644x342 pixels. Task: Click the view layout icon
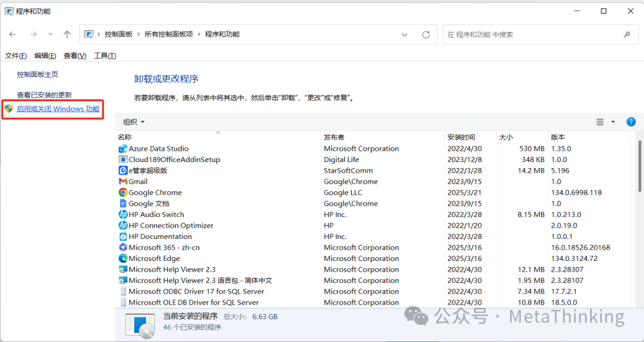click(600, 122)
